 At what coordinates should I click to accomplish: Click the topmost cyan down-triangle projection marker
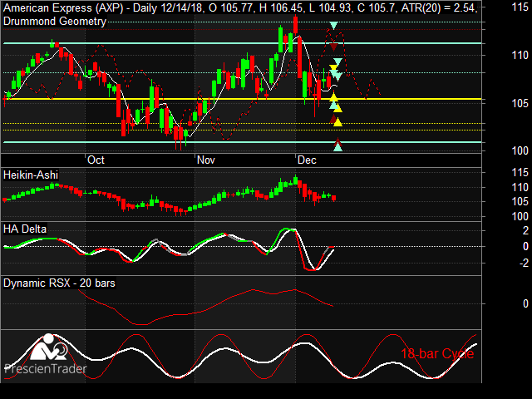coord(333,26)
